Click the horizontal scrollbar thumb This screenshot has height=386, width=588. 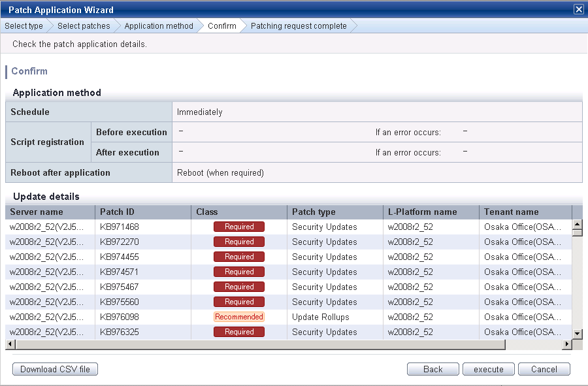261,344
